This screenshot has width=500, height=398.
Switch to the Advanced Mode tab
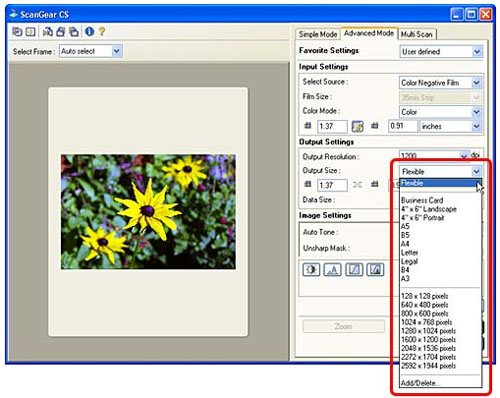click(369, 33)
